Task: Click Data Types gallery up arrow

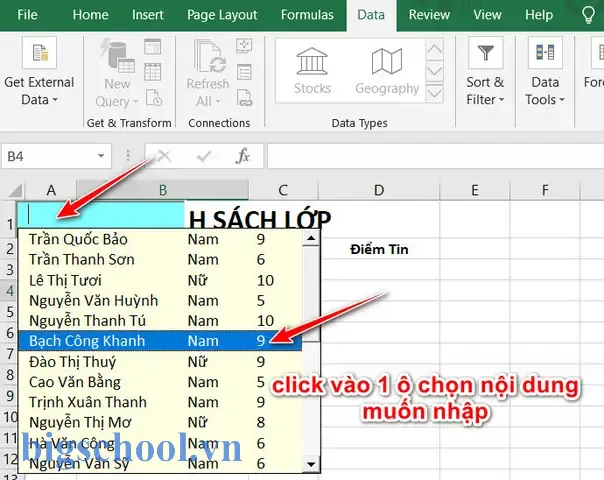Action: [x=435, y=49]
